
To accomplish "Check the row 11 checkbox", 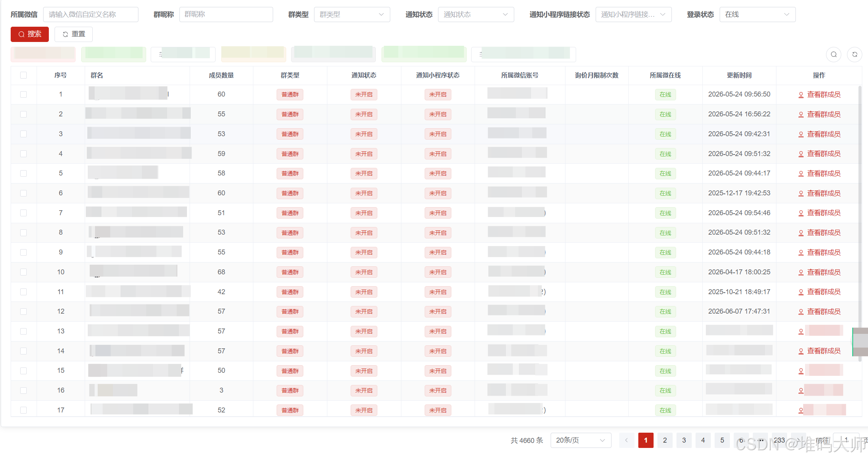I will [x=24, y=292].
